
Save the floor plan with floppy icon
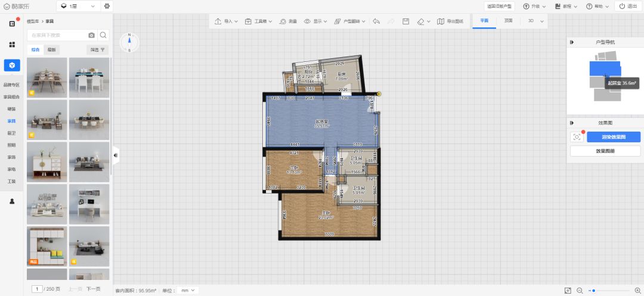(x=406, y=21)
